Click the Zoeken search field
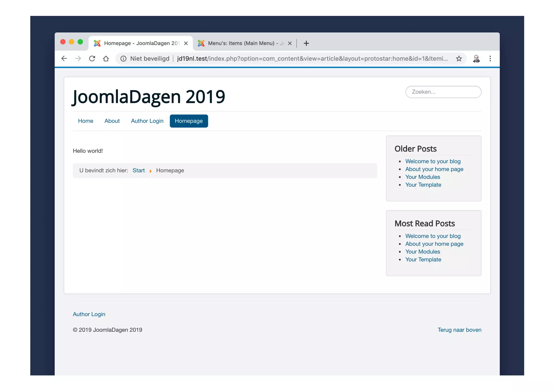 443,92
